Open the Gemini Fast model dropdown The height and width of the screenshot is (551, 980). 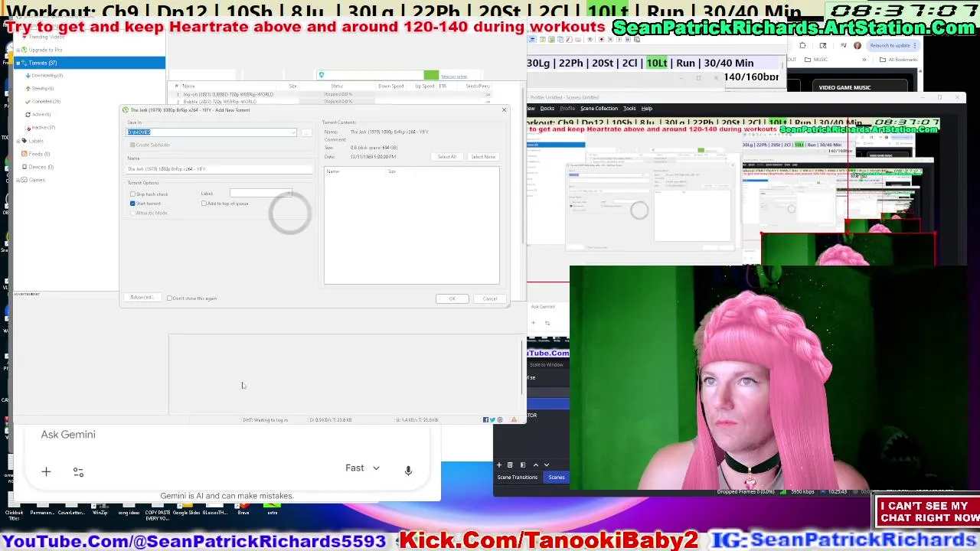[362, 468]
